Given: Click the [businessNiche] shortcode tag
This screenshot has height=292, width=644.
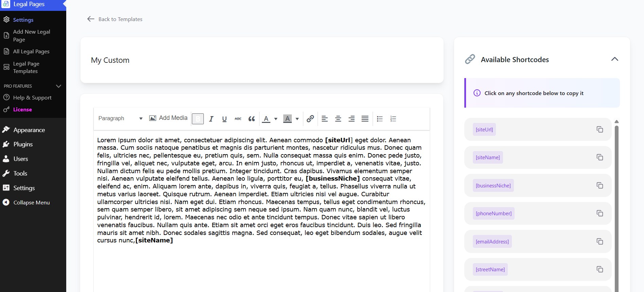Looking at the screenshot, I should (493, 185).
